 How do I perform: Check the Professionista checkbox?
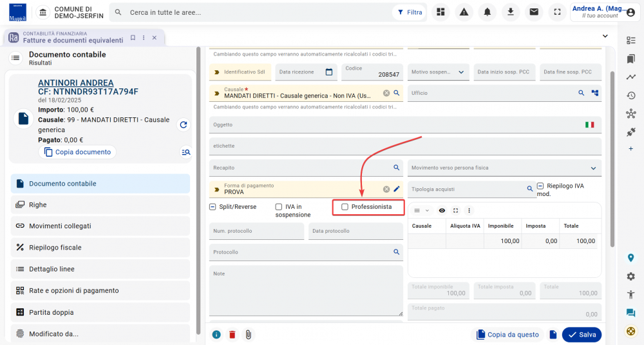(x=345, y=207)
